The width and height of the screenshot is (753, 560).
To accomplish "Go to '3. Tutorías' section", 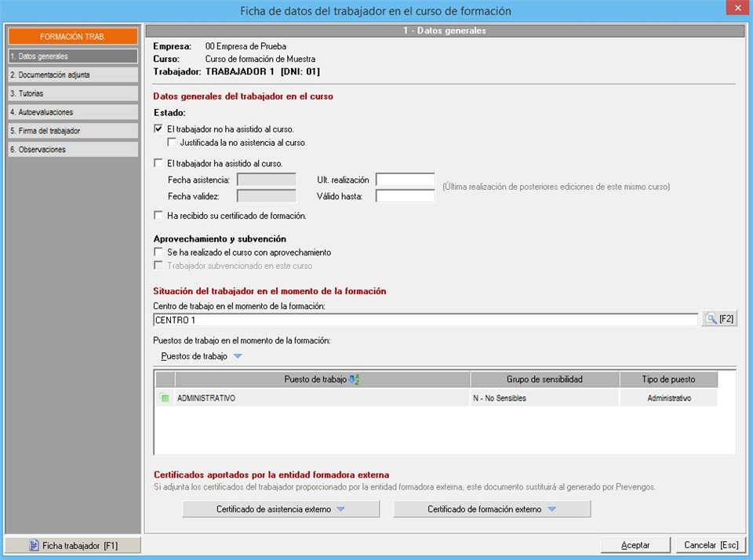I will [73, 93].
